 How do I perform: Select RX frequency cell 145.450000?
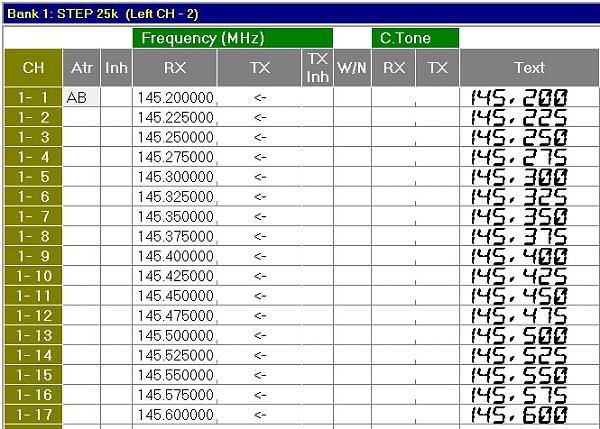[x=174, y=296]
